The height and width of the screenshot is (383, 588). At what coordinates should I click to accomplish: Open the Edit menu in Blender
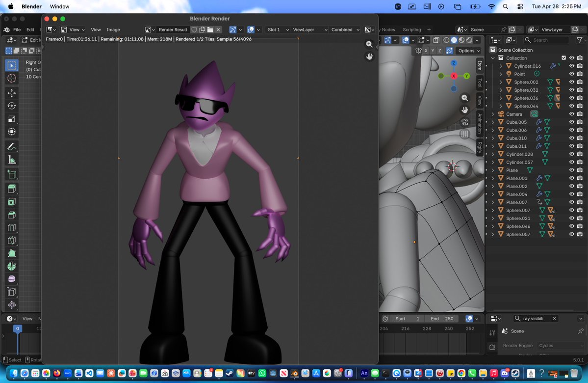(30, 29)
